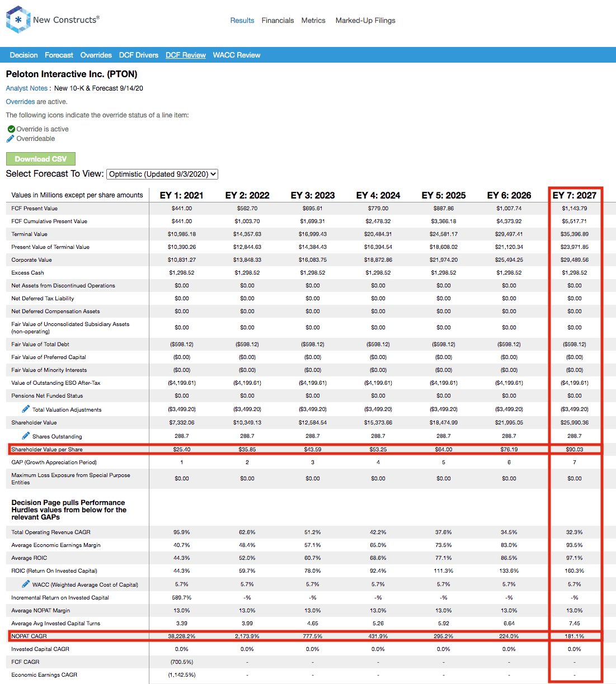Screen dimensions: 616x684
Task: Click the $25,990.36 Shareholder Value cell
Action: [575, 423]
